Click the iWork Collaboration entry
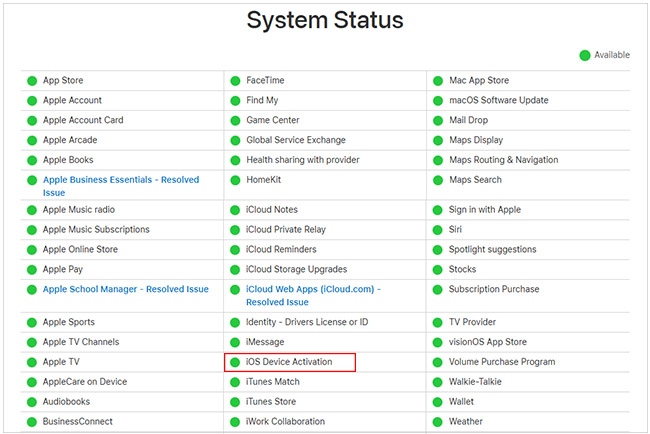This screenshot has height=434, width=650. [286, 422]
